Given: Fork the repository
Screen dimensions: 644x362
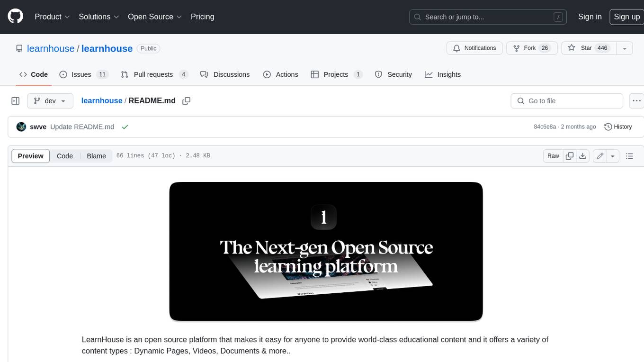Looking at the screenshot, I should (532, 48).
